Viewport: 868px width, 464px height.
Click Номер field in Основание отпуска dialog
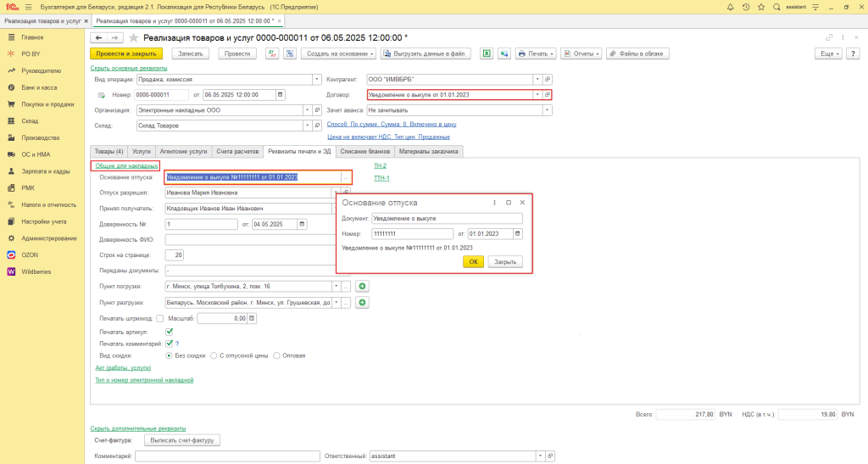413,233
